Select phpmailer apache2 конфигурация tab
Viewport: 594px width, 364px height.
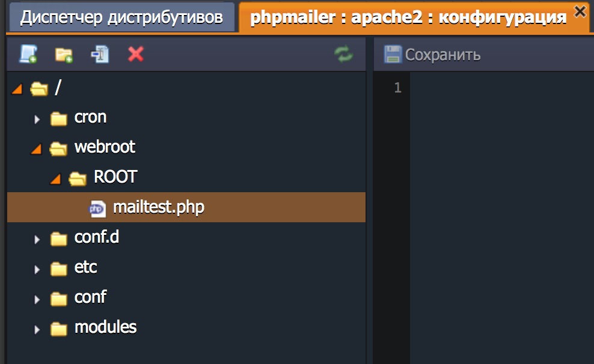(408, 17)
